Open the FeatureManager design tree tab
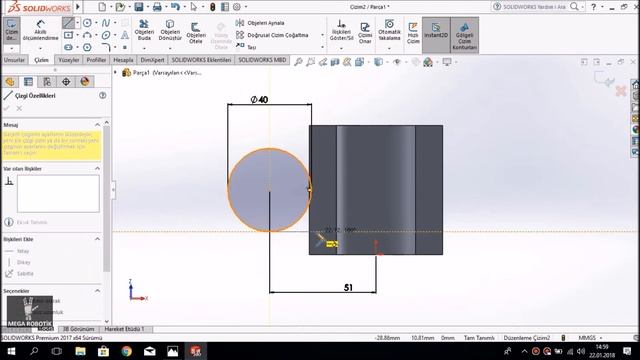The width and height of the screenshot is (640, 360). 10,82
